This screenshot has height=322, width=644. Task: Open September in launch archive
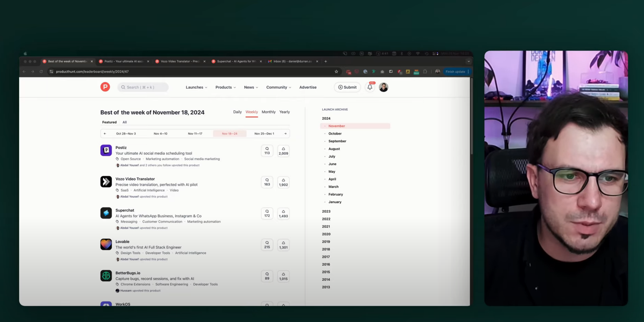pos(337,141)
